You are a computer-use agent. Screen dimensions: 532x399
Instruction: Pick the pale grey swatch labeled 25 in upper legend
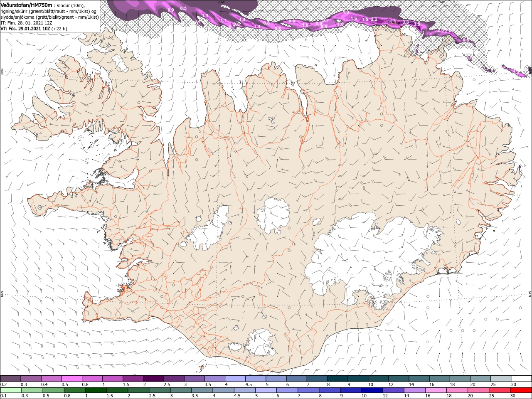click(500, 379)
